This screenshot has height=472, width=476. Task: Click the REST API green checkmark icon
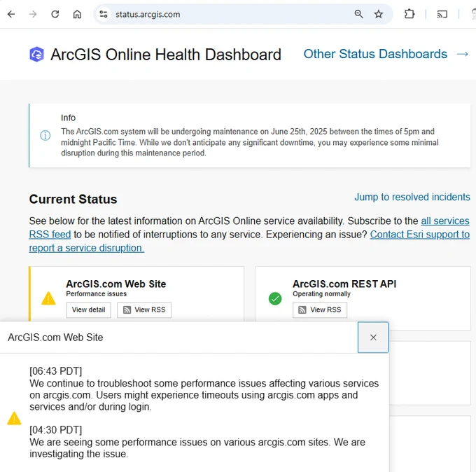coord(275,298)
